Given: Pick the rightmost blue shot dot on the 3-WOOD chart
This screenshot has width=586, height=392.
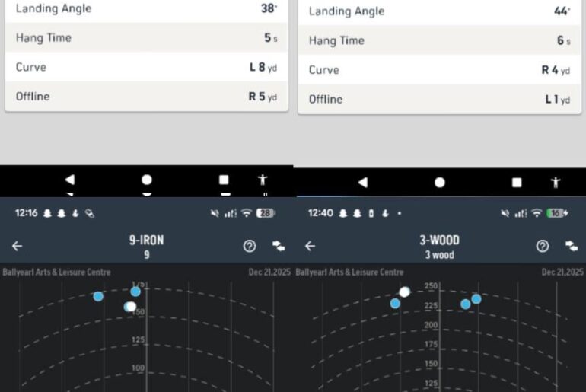Looking at the screenshot, I should [476, 298].
